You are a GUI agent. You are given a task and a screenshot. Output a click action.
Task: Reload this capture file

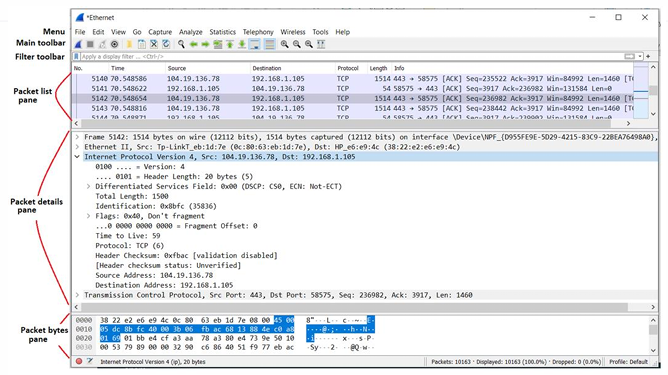[166, 44]
